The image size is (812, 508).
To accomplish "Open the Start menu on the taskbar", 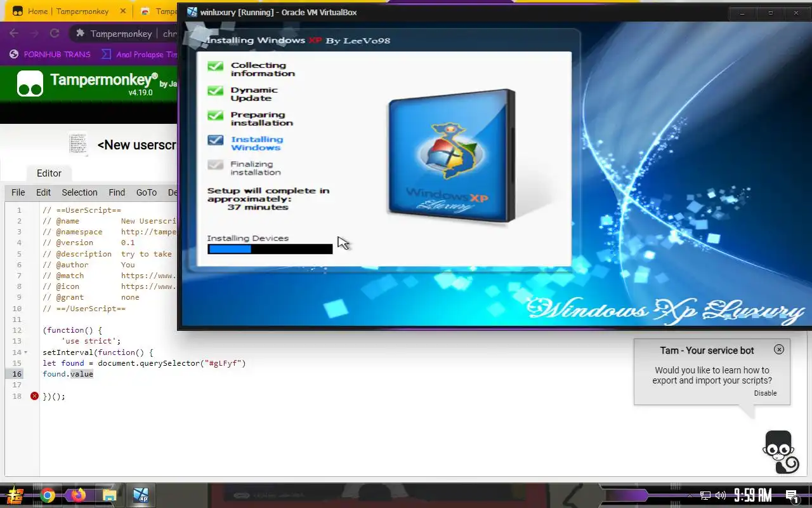I will click(x=15, y=495).
